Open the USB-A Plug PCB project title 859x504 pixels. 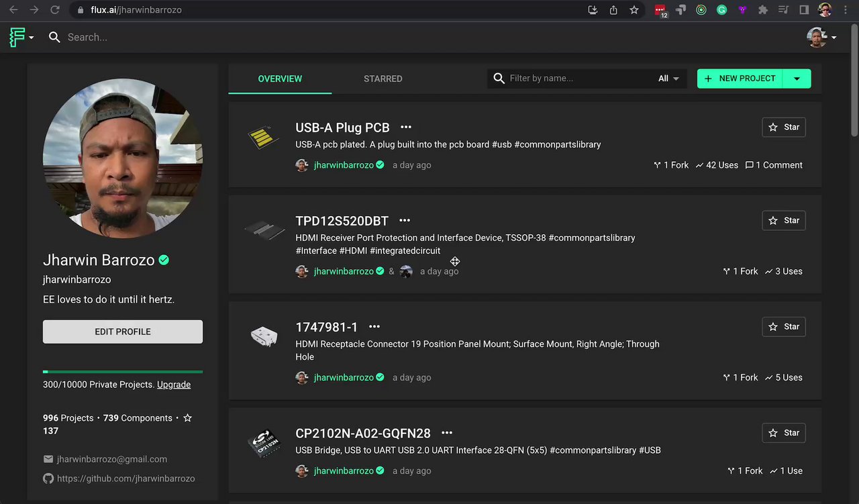pos(342,128)
